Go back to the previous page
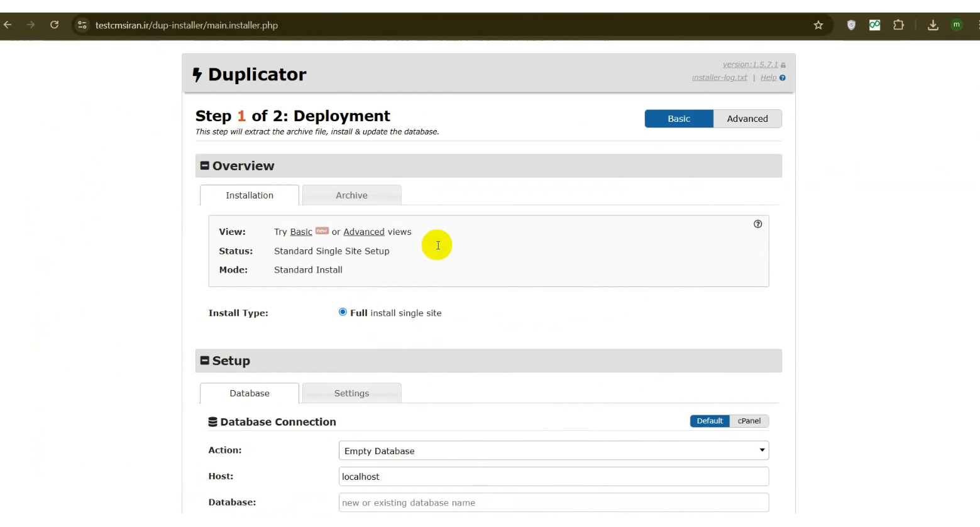The image size is (980, 527). pos(8,25)
